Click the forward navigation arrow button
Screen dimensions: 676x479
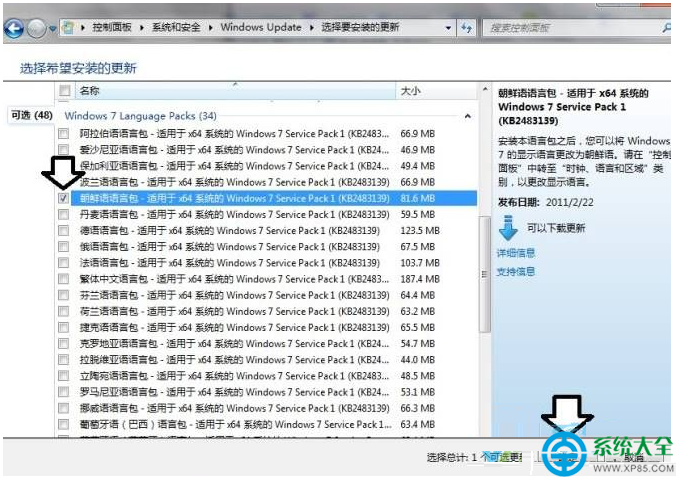pyautogui.click(x=37, y=28)
